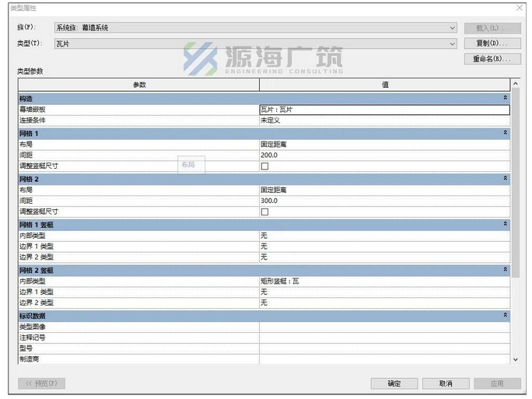The width and height of the screenshot is (532, 399).
Task: Collapse the 网格 2 竖梃 section
Action: [506, 269]
